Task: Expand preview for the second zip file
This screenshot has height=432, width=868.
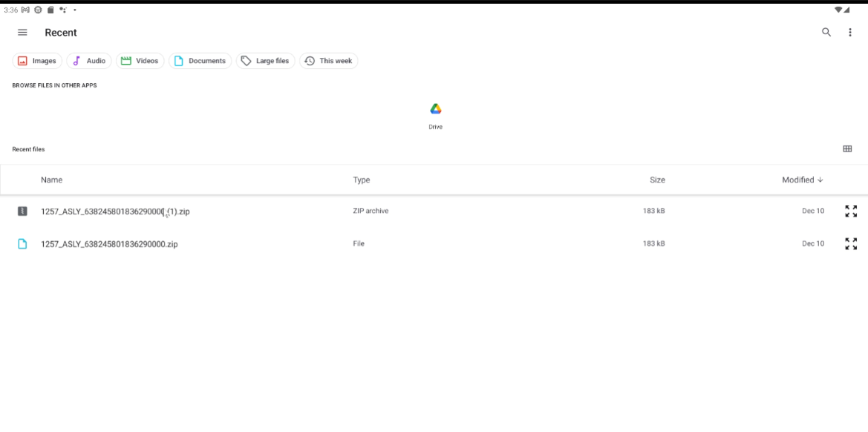Action: click(851, 243)
